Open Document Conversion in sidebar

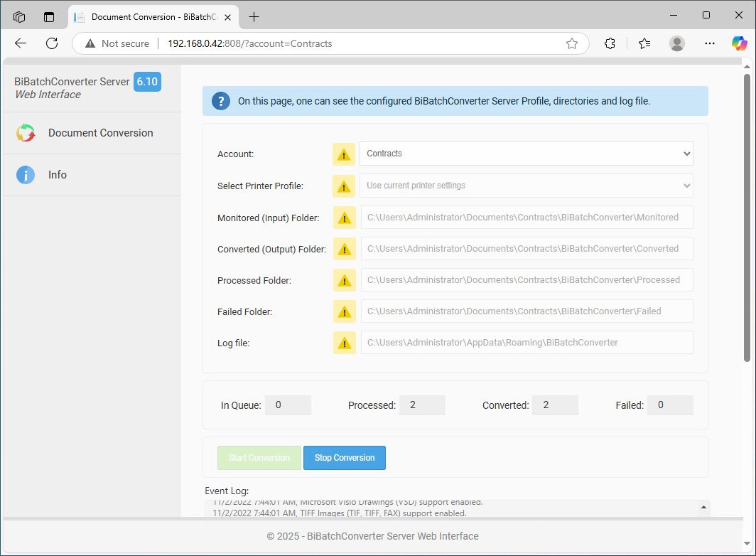(x=100, y=133)
